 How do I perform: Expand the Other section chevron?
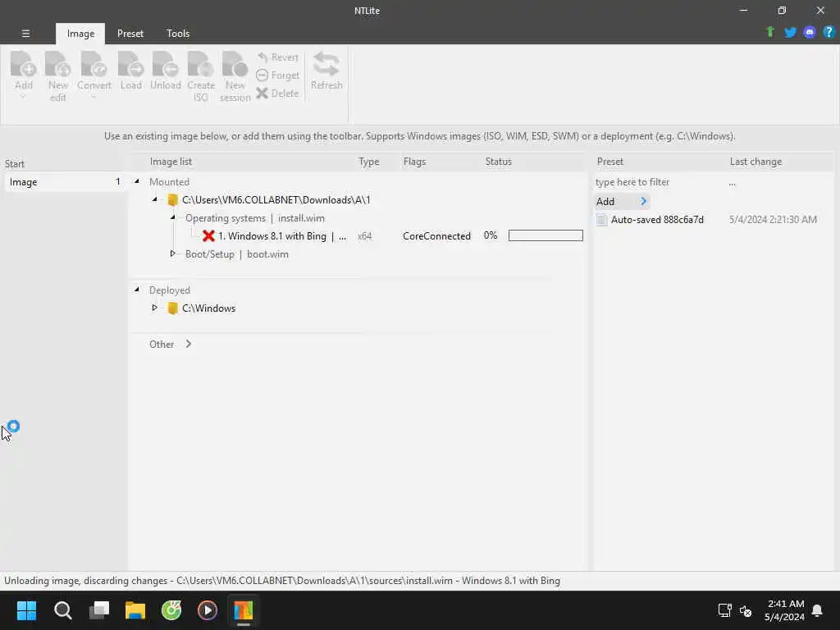pyautogui.click(x=189, y=344)
